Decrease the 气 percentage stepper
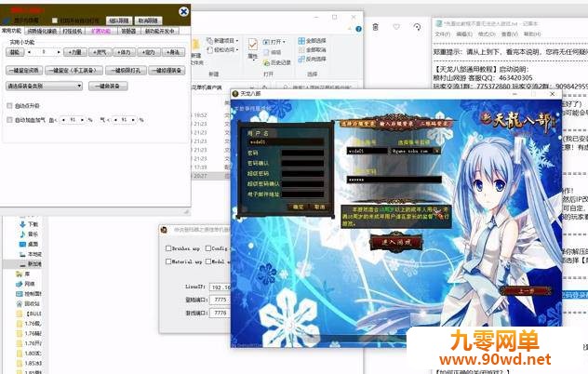The width and height of the screenshot is (588, 374). (x=115, y=120)
